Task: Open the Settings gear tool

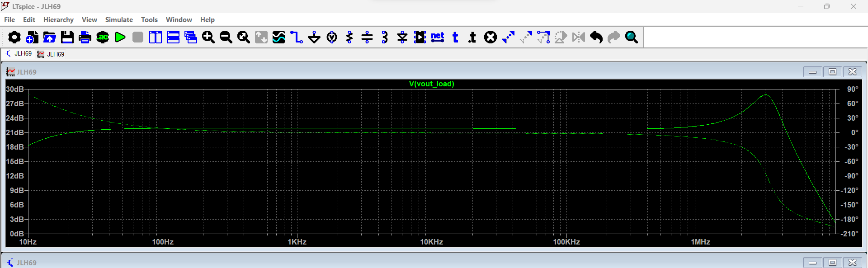Action: click(14, 37)
